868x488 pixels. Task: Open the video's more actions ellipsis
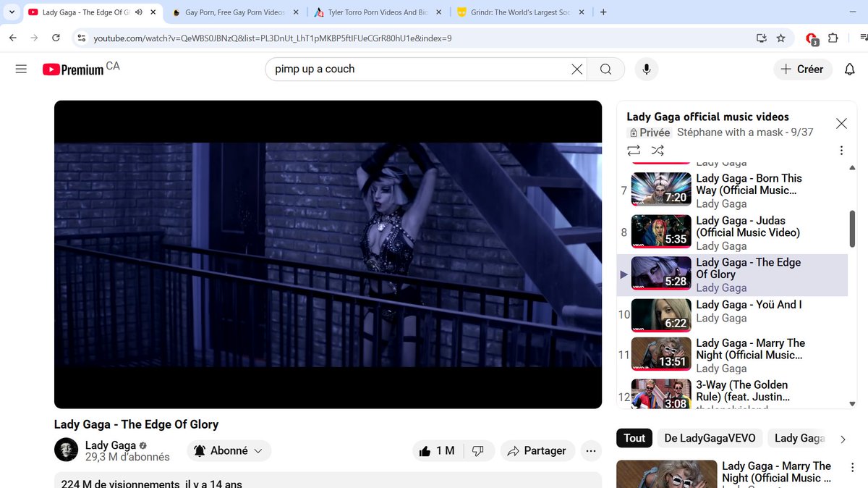point(591,450)
